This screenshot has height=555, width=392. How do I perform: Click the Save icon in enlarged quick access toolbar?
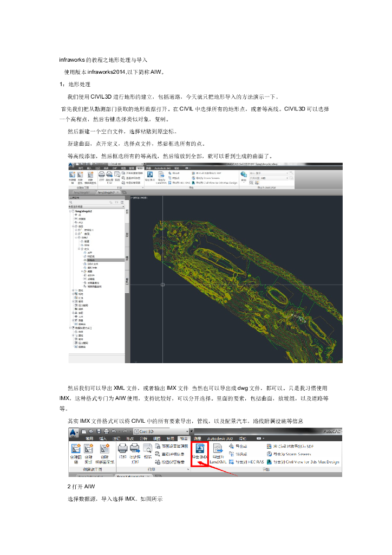point(99,431)
